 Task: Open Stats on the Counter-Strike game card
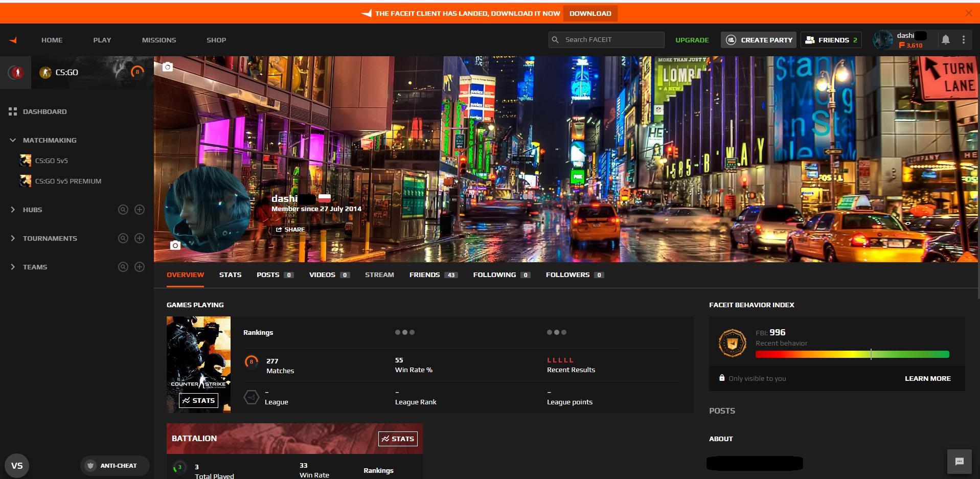[198, 400]
